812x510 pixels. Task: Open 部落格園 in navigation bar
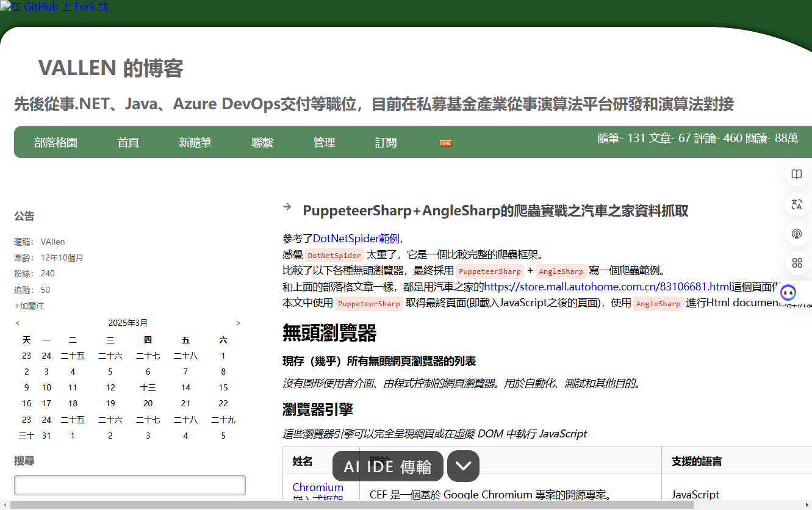coord(56,143)
